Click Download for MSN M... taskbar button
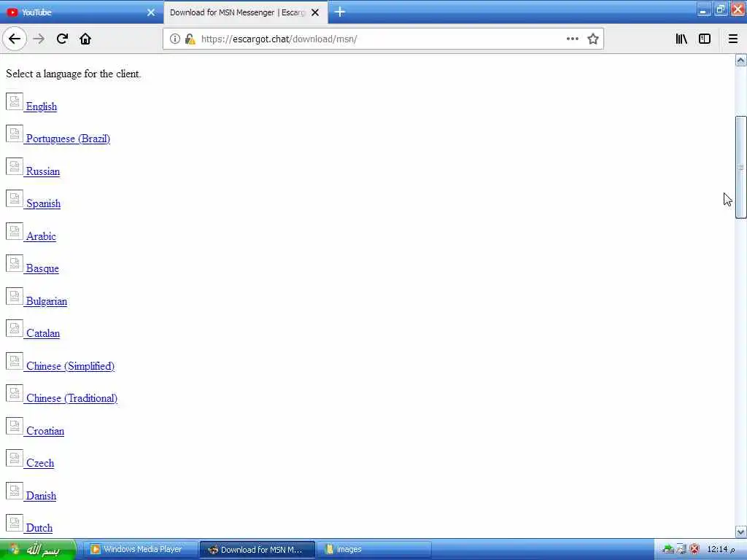747x560 pixels. 258,550
